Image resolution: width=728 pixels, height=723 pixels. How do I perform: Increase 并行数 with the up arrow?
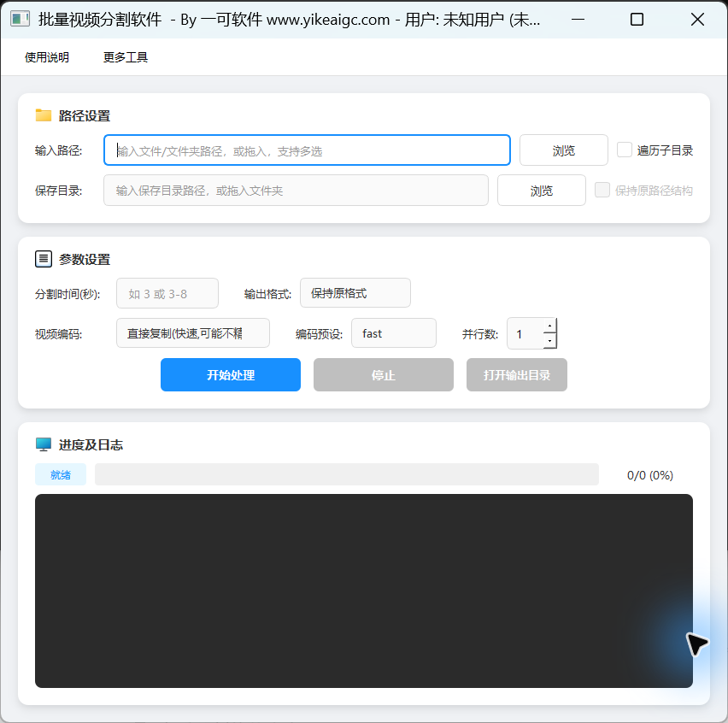click(x=549, y=326)
